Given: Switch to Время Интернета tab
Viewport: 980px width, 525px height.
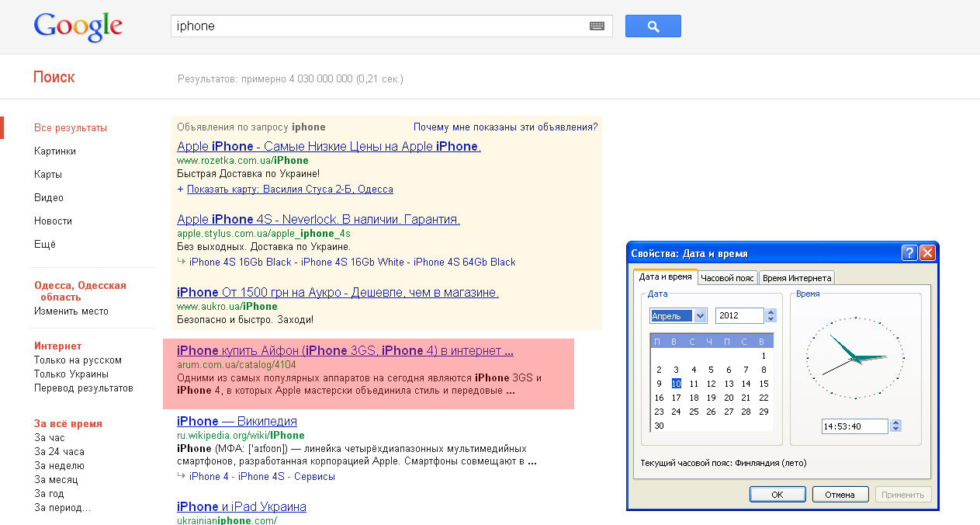Looking at the screenshot, I should pyautogui.click(x=797, y=278).
